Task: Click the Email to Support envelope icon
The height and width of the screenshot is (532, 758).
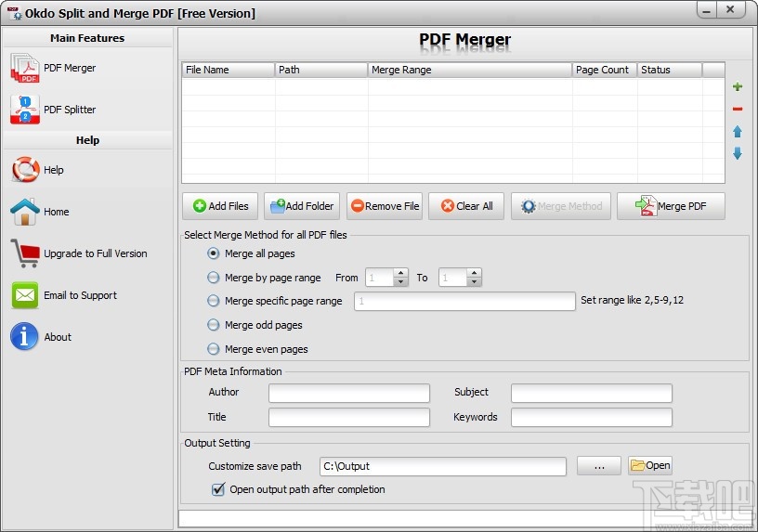Action: coord(25,295)
